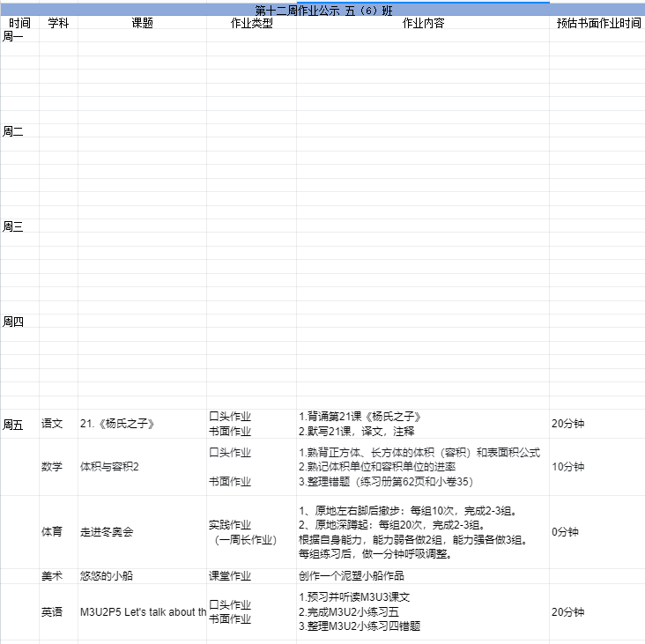Click the M3U2P5 Let's talk cell

(142, 611)
